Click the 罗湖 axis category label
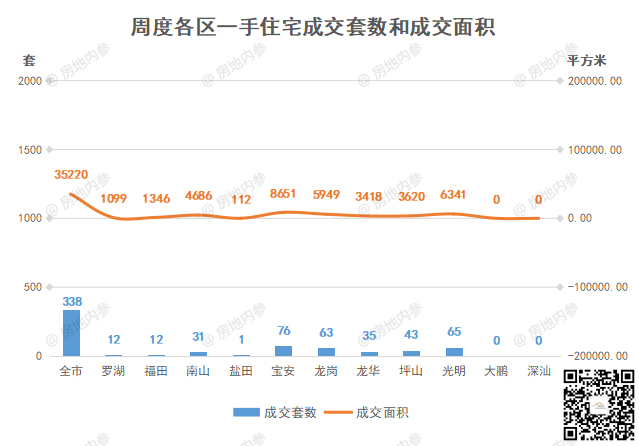 [x=113, y=371]
